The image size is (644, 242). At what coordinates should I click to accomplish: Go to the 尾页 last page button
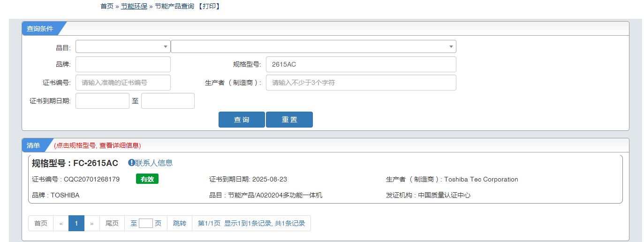coord(112,223)
